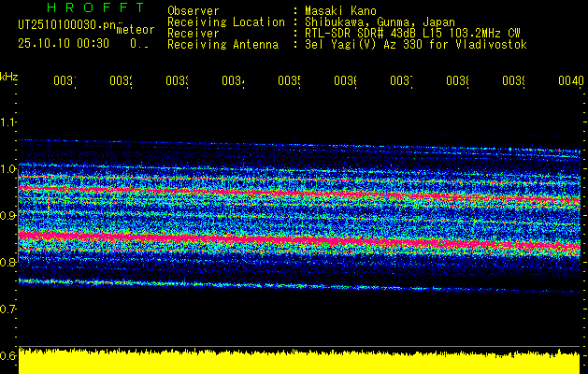Click the 3el Yagi(V) antenna description
Viewport: 588px width, 374px height.
click(416, 45)
